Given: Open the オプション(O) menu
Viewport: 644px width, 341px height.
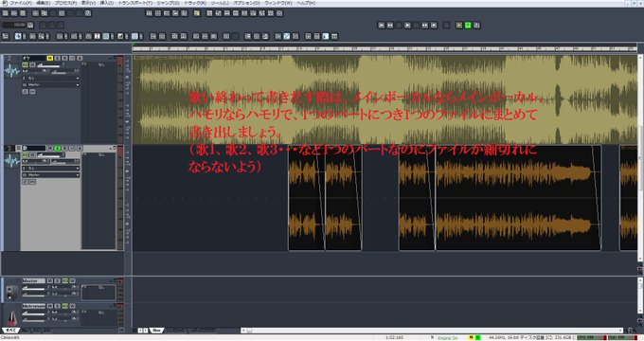Looking at the screenshot, I should [246, 3].
